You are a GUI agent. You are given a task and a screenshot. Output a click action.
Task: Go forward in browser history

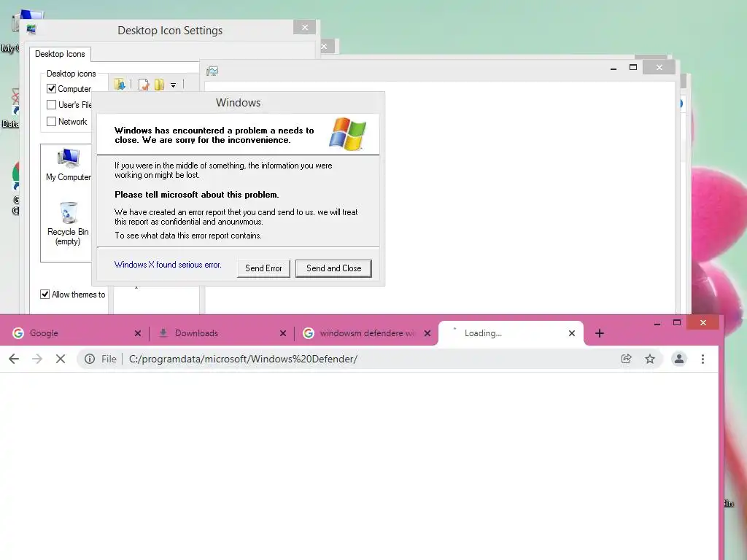pos(37,359)
